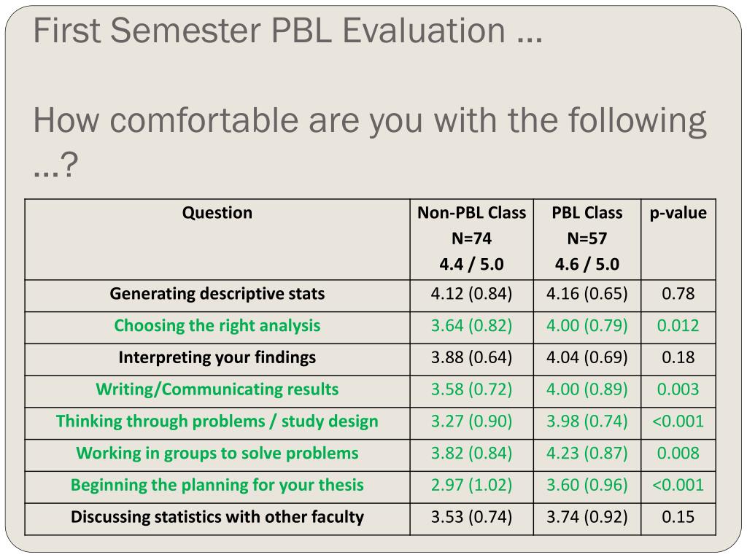Click 'Thinking through problems / study design' cell

pos(217,421)
